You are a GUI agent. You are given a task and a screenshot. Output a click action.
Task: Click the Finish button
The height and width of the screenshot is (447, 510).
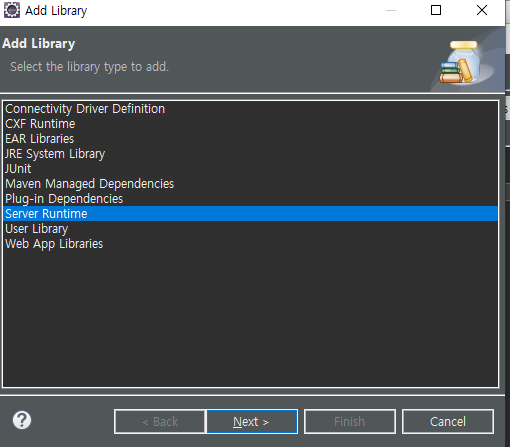coord(350,422)
